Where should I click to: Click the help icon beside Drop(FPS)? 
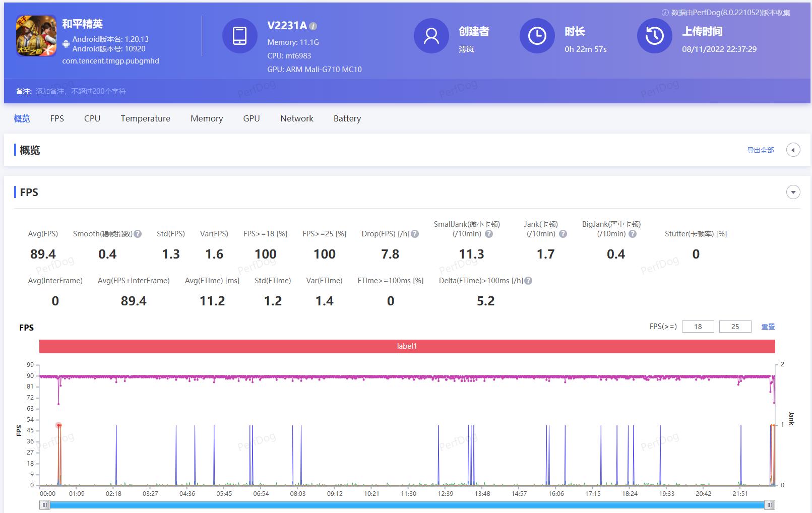(415, 233)
